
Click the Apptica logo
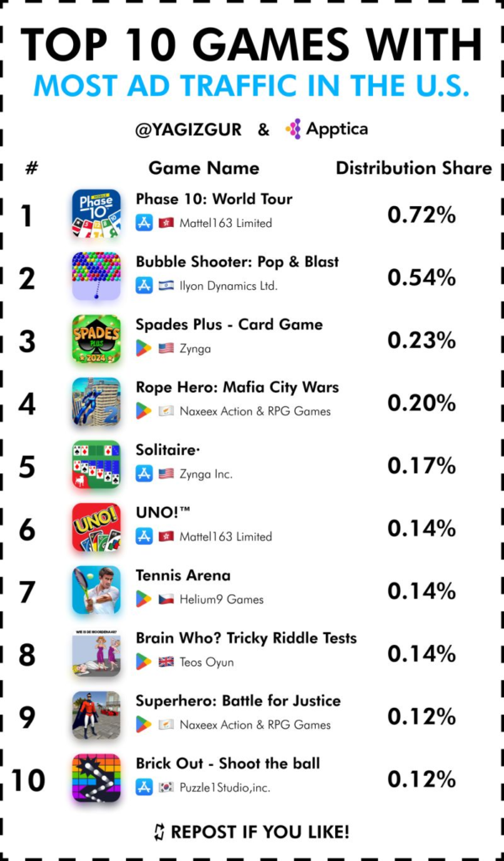click(326, 129)
